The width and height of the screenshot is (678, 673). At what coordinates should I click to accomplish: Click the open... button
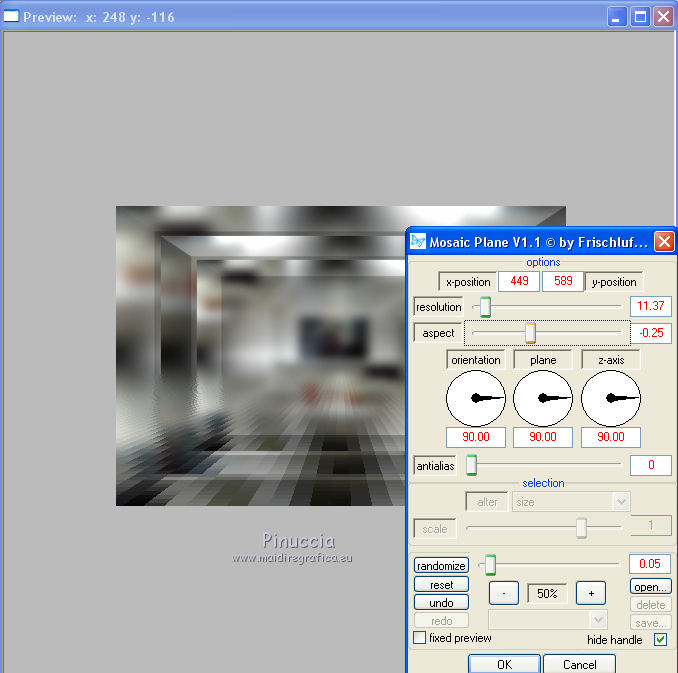point(651,586)
